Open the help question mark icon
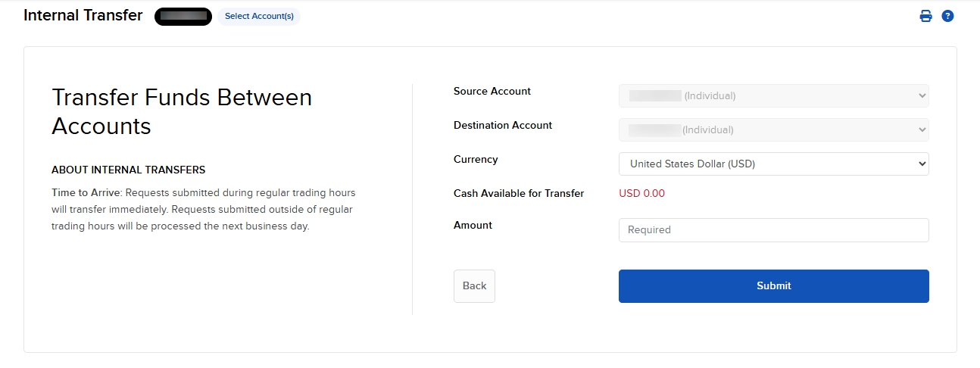The height and width of the screenshot is (368, 980). point(947,16)
